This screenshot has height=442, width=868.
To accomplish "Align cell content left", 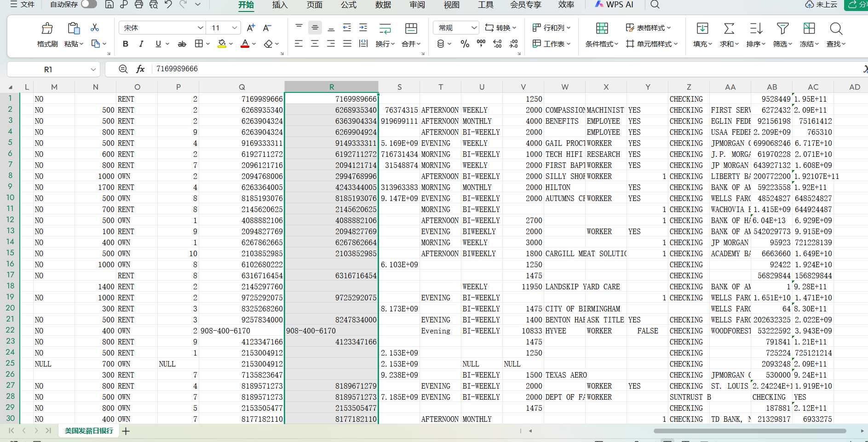I will [299, 44].
